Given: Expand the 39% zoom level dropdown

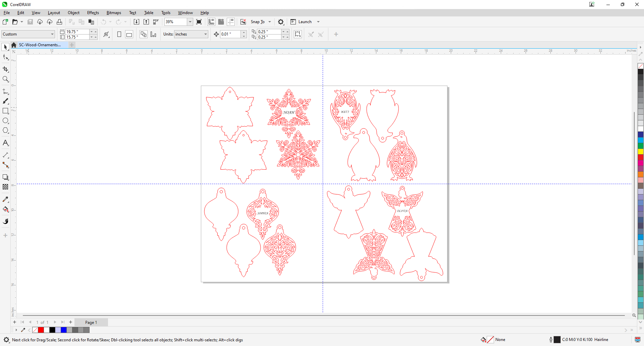Looking at the screenshot, I should click(x=190, y=22).
